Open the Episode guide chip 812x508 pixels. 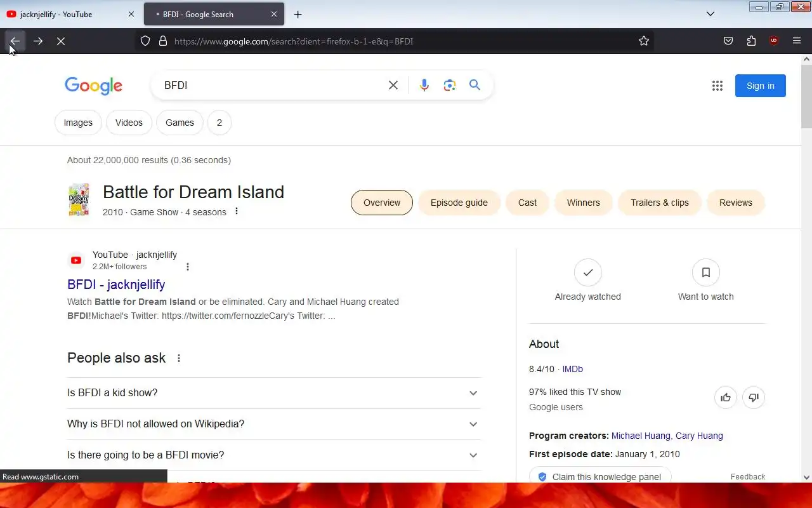pyautogui.click(x=459, y=203)
